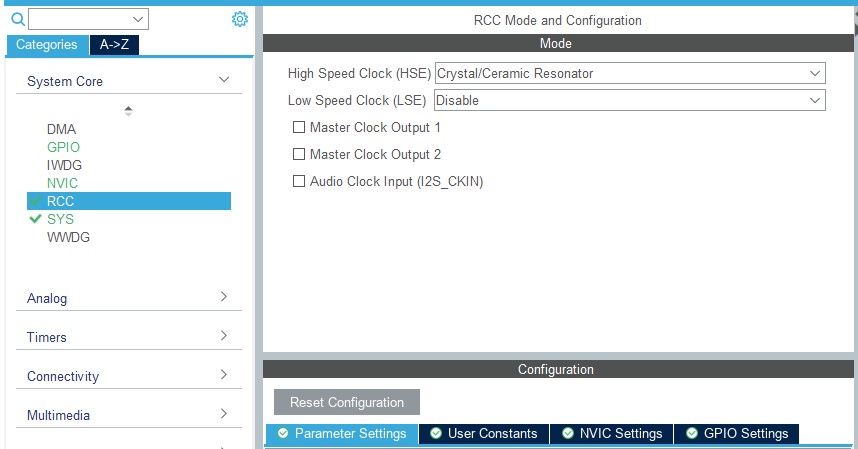858x449 pixels.
Task: Expand the Connectivity category
Action: pos(224,376)
